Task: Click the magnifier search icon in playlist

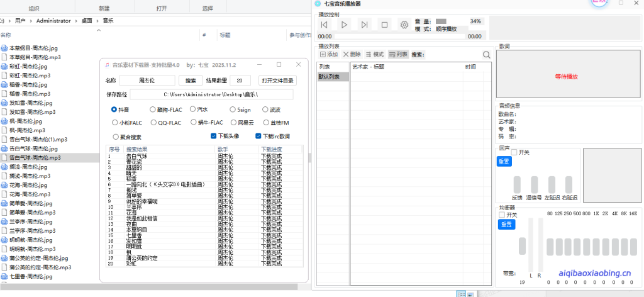Action: (486, 55)
